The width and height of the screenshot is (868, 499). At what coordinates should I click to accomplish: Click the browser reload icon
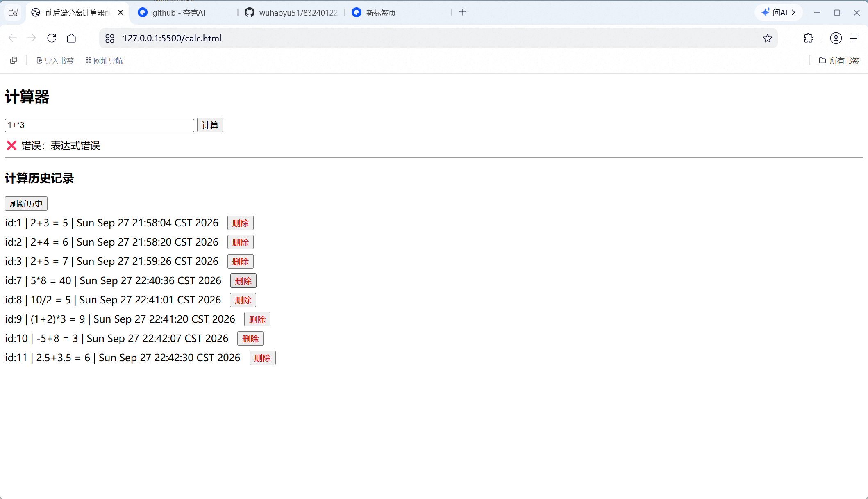pyautogui.click(x=52, y=38)
